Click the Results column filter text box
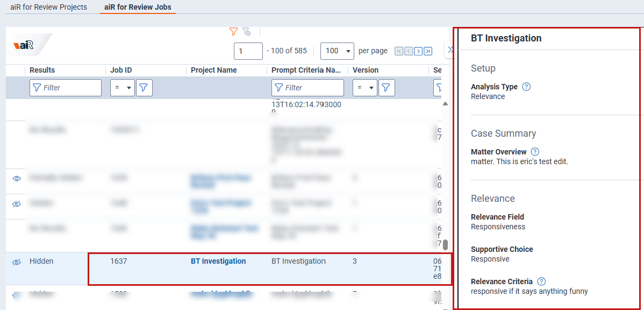Viewport: 644px width, 310px height. click(65, 88)
